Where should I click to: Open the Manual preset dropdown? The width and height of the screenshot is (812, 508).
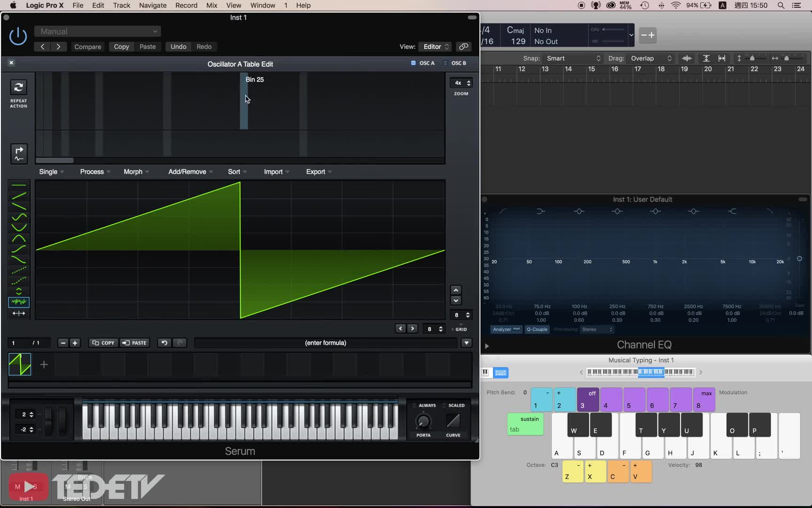98,32
